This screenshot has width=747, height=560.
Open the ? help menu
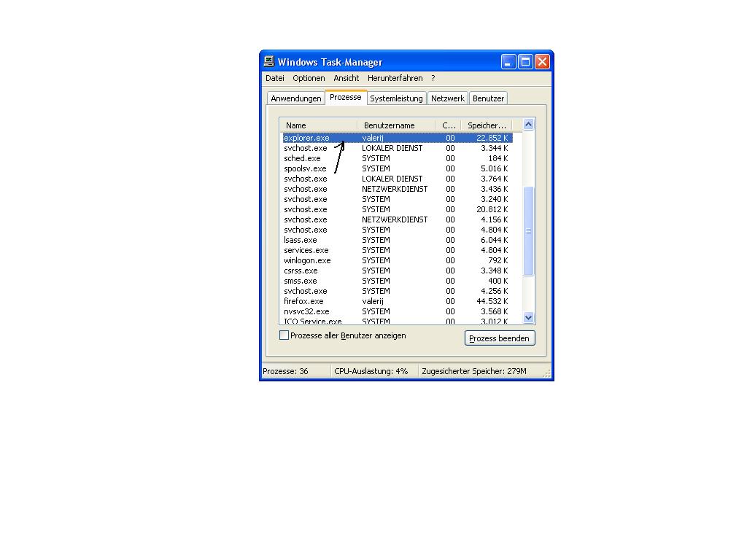pyautogui.click(x=433, y=78)
